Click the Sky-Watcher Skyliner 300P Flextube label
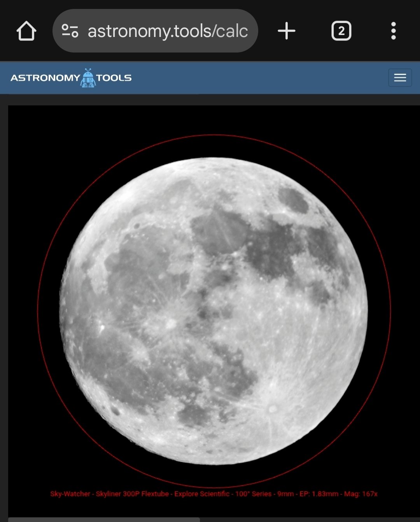The height and width of the screenshot is (522, 420). [x=109, y=494]
